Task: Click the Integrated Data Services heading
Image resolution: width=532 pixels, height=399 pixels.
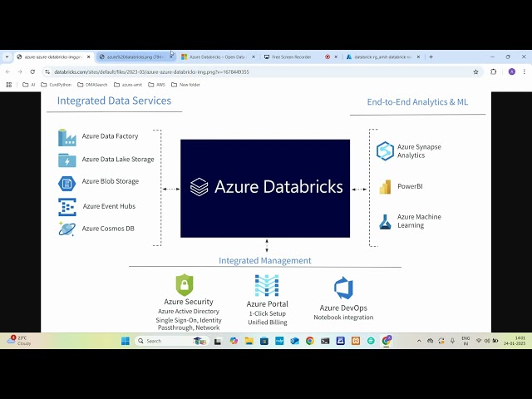Action: 114,101
